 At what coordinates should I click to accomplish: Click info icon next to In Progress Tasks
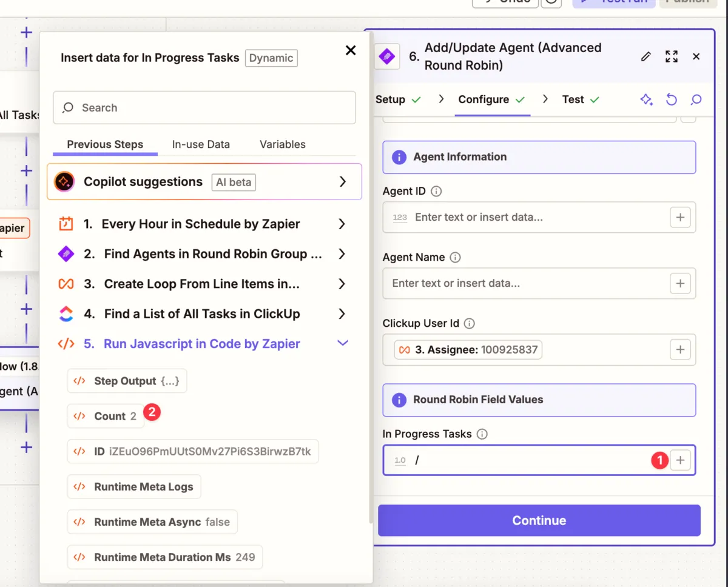(482, 434)
